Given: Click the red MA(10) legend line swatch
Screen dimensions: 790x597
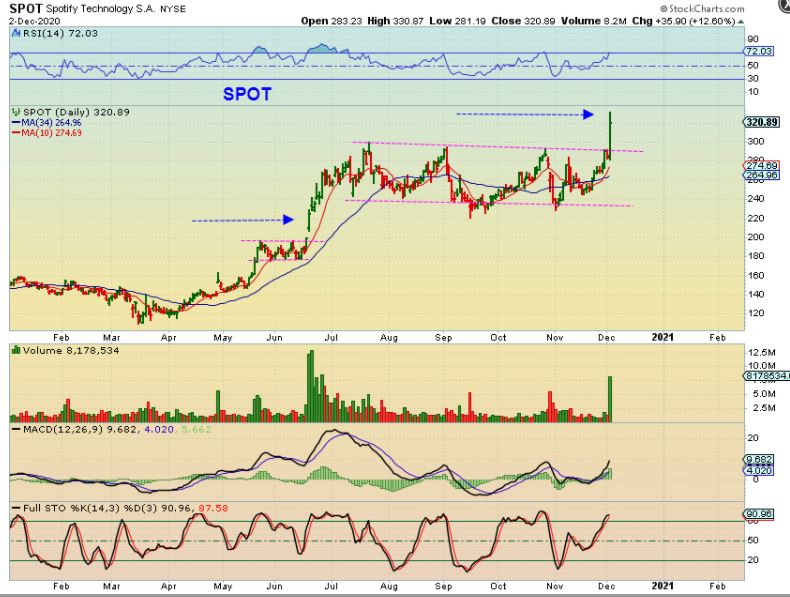Looking at the screenshot, I should click(15, 133).
